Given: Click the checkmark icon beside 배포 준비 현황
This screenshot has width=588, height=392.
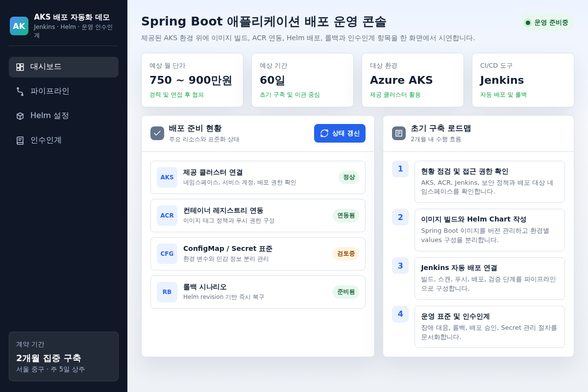Looking at the screenshot, I should [157, 133].
